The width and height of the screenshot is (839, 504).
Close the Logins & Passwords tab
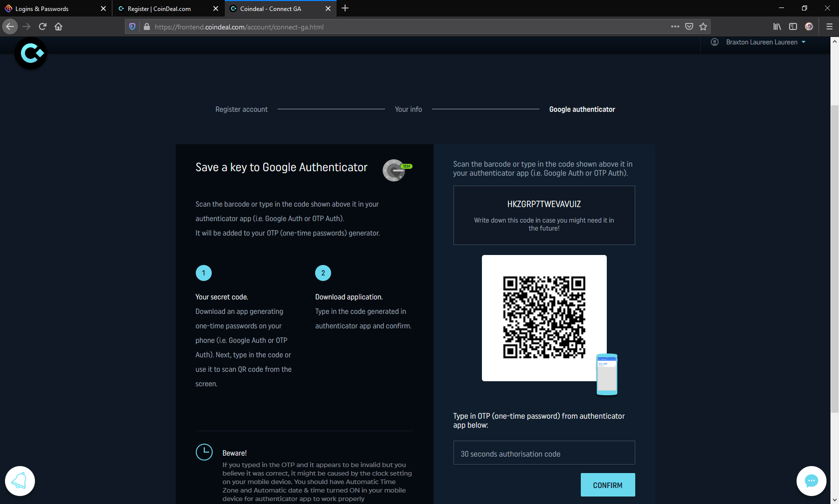click(103, 8)
